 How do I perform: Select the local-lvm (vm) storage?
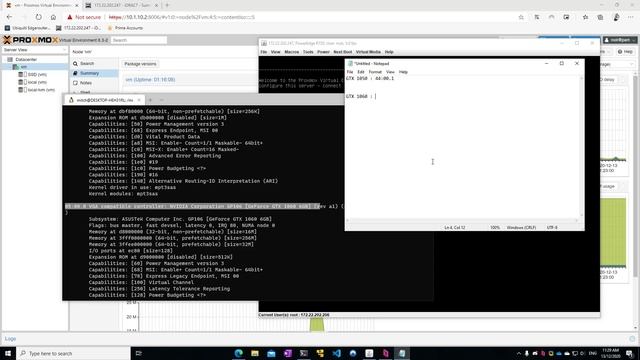click(x=41, y=90)
